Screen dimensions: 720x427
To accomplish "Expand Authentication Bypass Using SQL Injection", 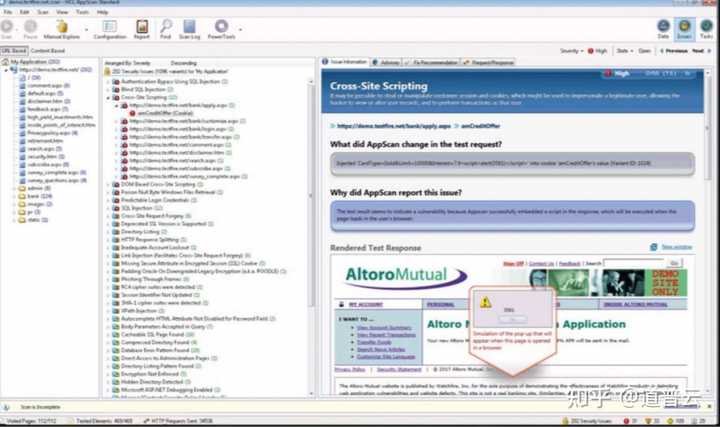I will pos(109,82).
